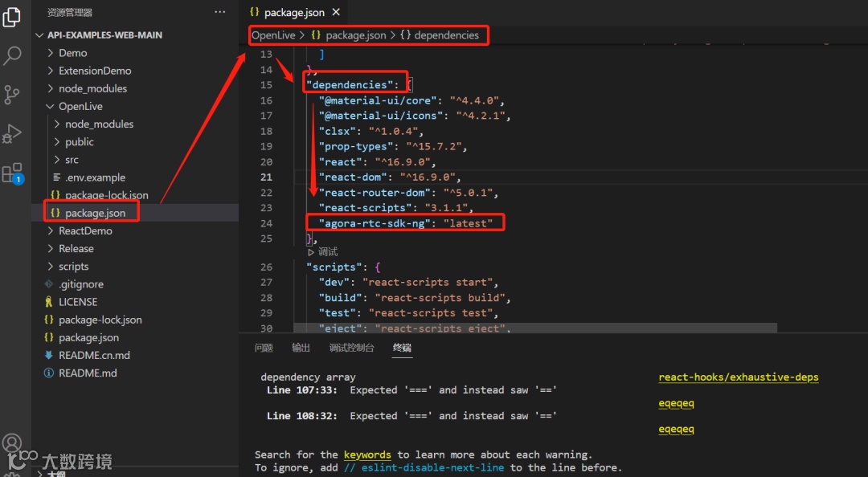Screen dimensions: 868x477
Task: Click the "agora-rtc-sdk-ng": "latest" line
Action: coord(405,223)
